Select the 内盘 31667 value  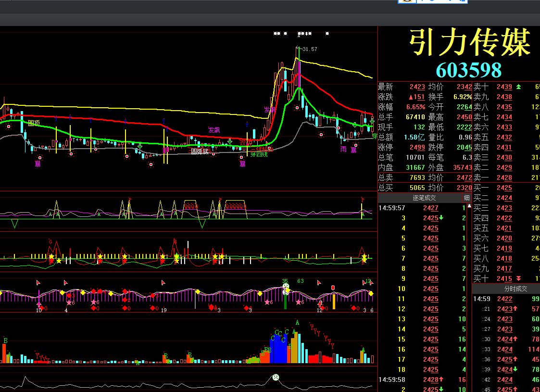(x=415, y=167)
